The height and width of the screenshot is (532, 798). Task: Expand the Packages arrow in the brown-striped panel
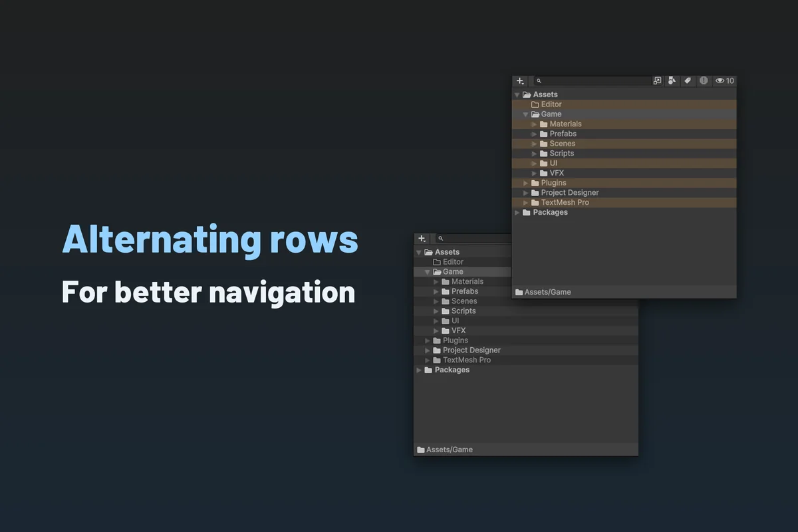click(x=517, y=213)
